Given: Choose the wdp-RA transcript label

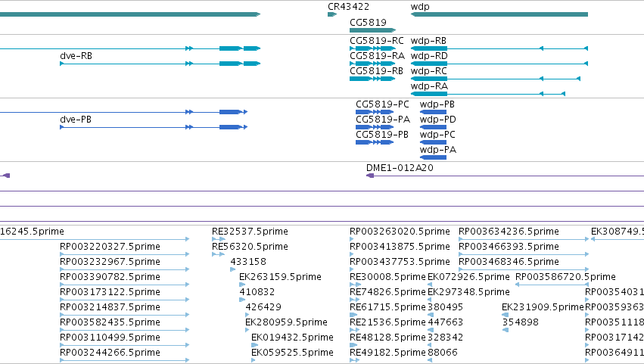Looking at the screenshot, I should click(429, 86).
